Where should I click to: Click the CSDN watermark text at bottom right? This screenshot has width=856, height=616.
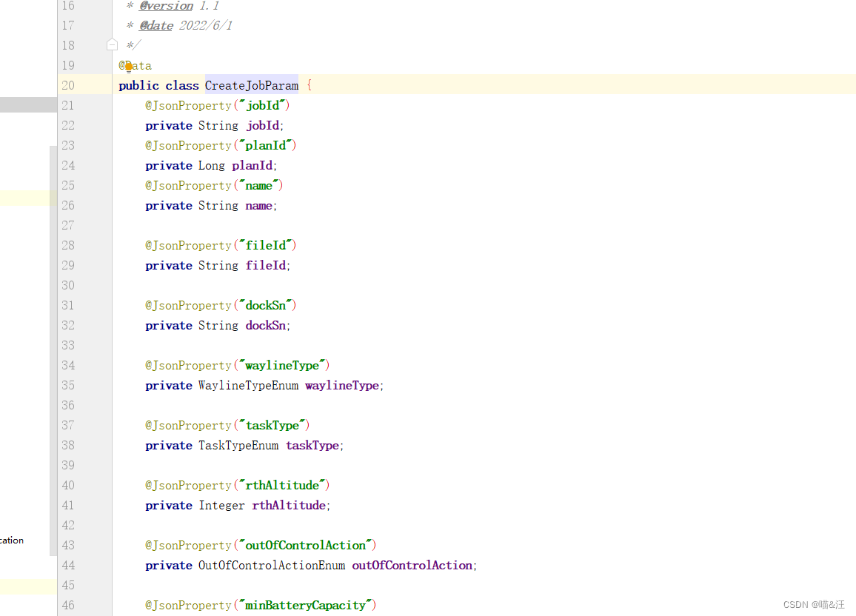coord(813,604)
